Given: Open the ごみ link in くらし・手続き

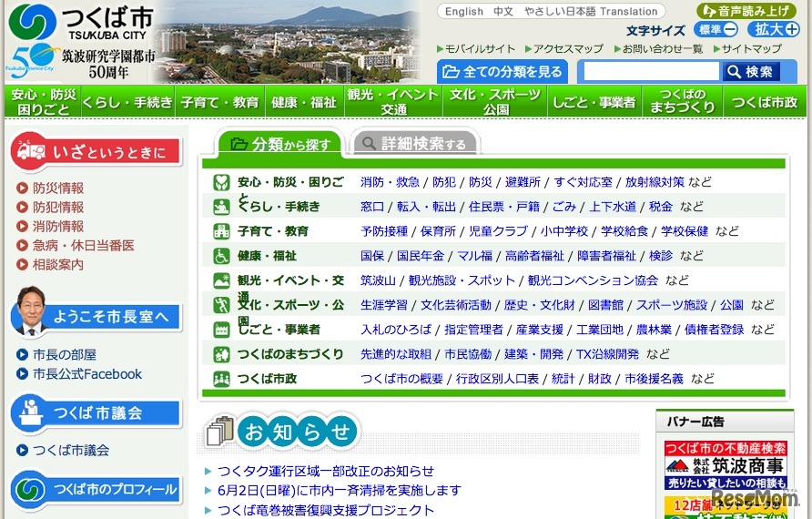Looking at the screenshot, I should 564,207.
